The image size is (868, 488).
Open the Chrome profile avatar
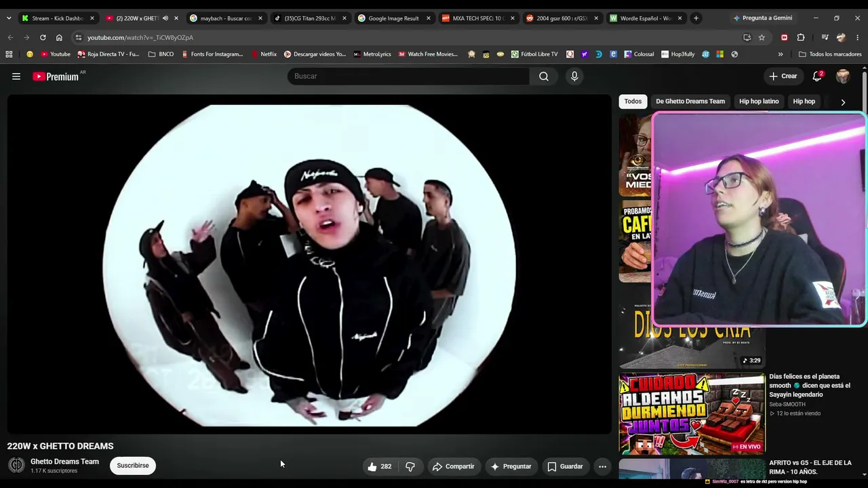point(841,37)
